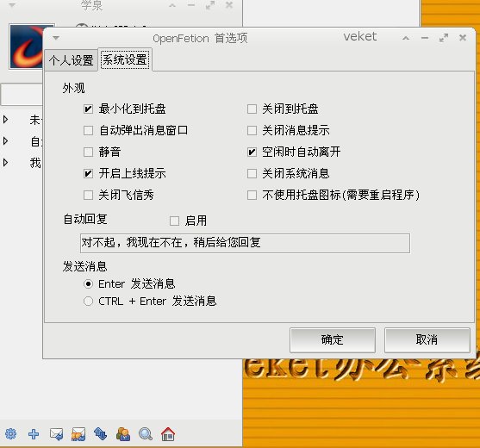Expand the 我 group in buddy list
480x448 pixels.
coord(5,162)
